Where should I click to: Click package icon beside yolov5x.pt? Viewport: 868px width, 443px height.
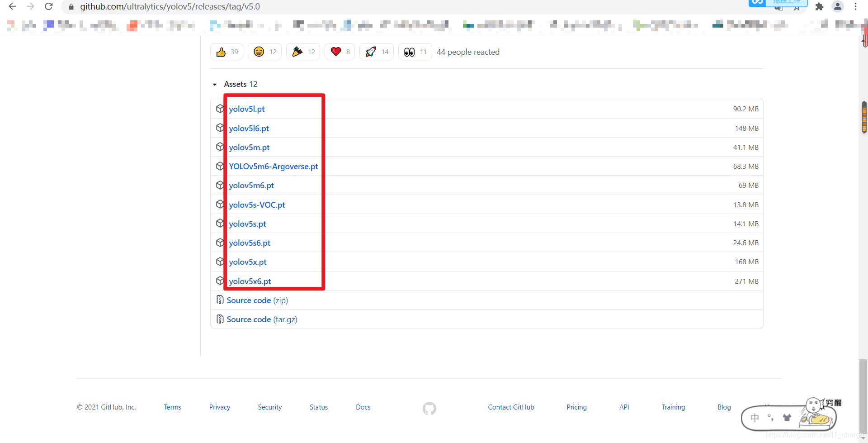tap(220, 262)
